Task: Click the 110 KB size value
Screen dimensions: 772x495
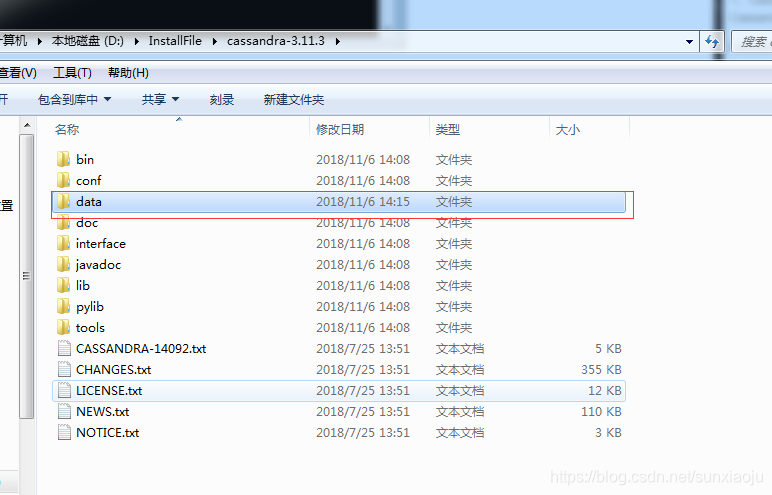Action: point(601,412)
